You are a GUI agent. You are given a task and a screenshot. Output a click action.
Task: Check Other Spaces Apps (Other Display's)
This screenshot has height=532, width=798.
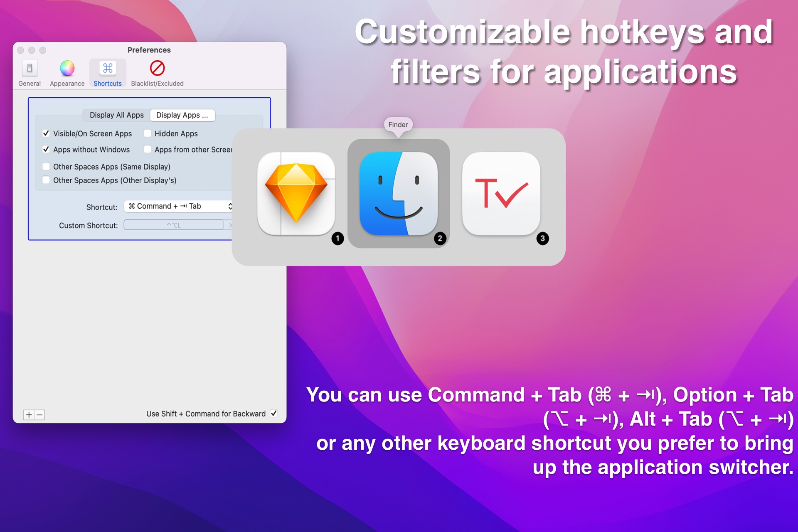click(x=46, y=180)
